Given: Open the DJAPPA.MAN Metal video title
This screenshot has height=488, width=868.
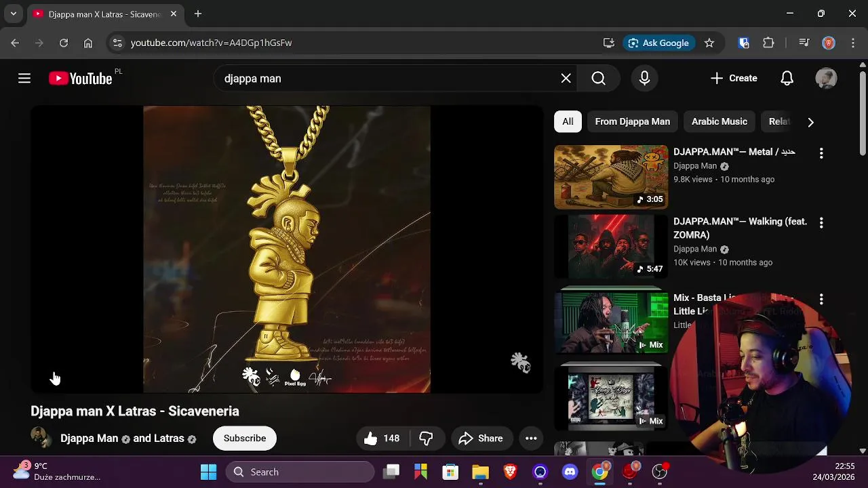Looking at the screenshot, I should (734, 152).
